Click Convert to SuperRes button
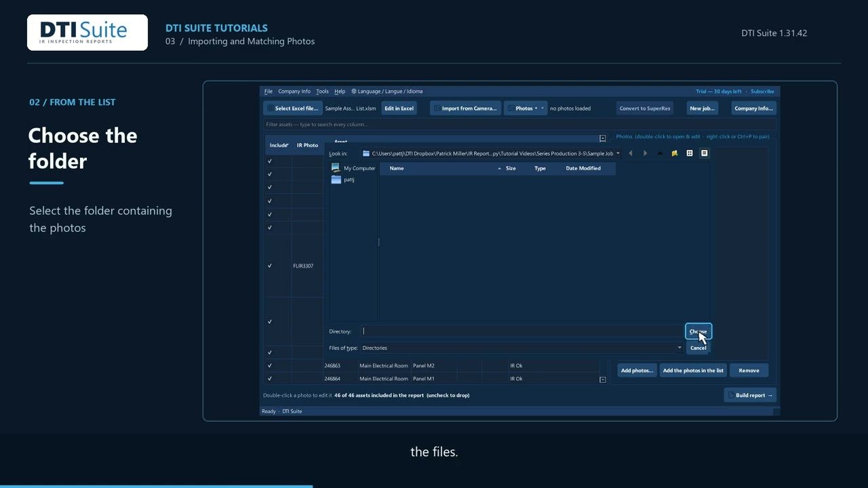The width and height of the screenshot is (868, 488). 645,108
